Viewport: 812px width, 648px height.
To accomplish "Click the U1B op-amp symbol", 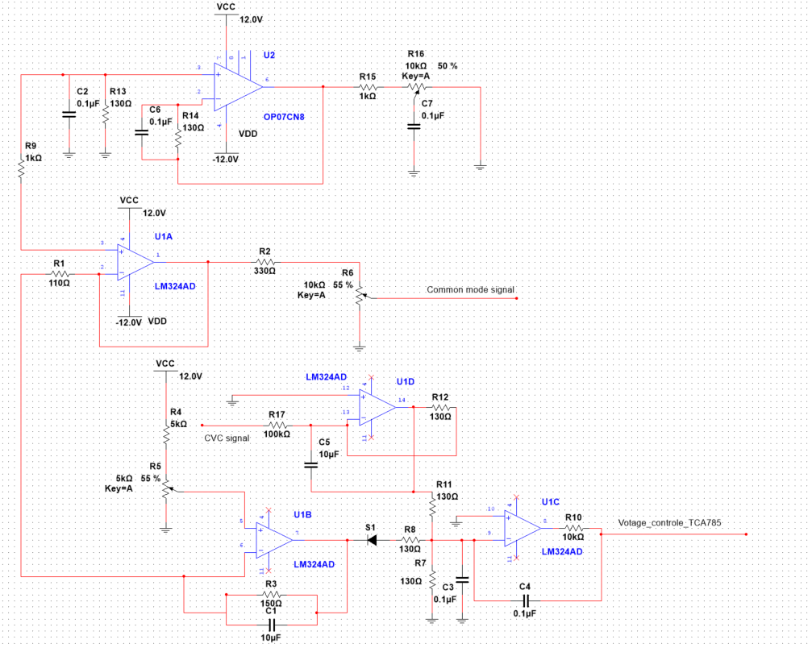I will coord(274,540).
